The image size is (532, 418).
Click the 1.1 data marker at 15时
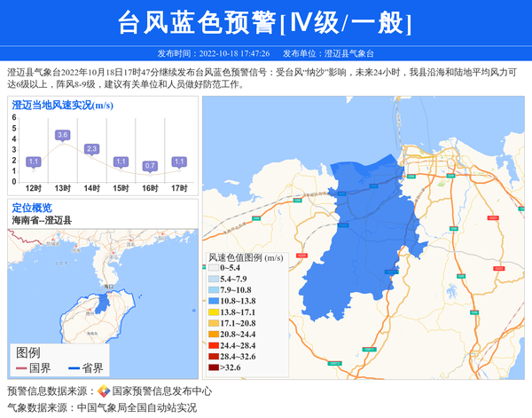121,162
